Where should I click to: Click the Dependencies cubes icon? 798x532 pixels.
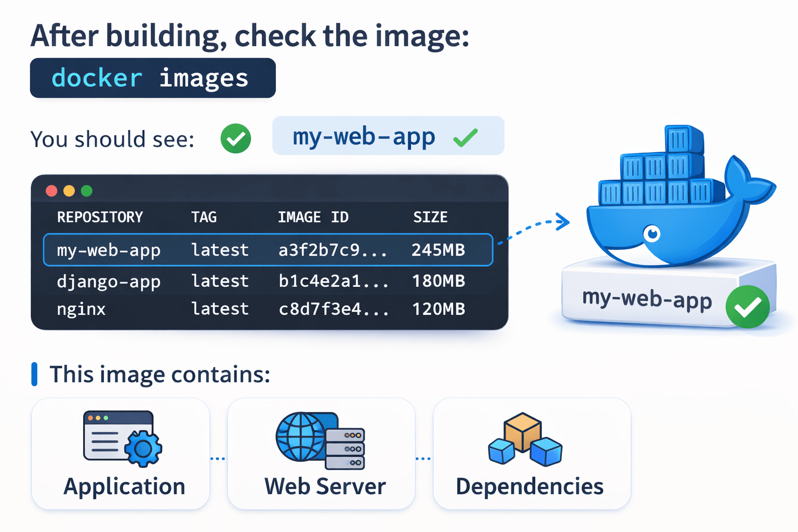coord(525,439)
